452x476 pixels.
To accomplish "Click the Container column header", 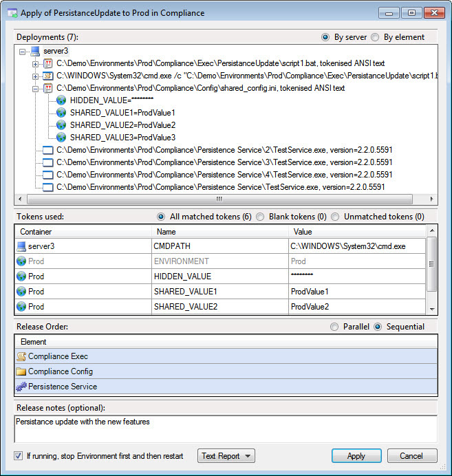I will (83, 232).
